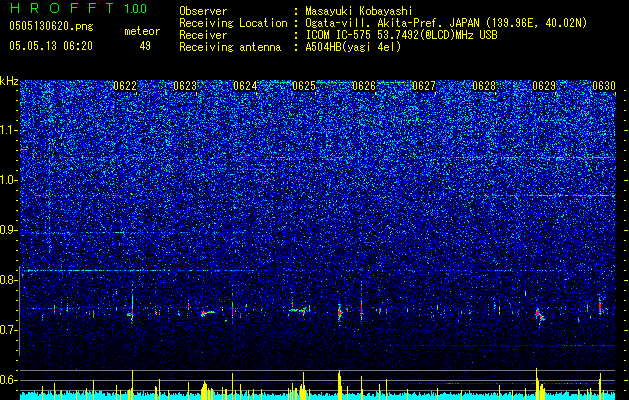Select the filename 0505130620.png
Viewport: 629px width, 400px height.
click(51, 27)
